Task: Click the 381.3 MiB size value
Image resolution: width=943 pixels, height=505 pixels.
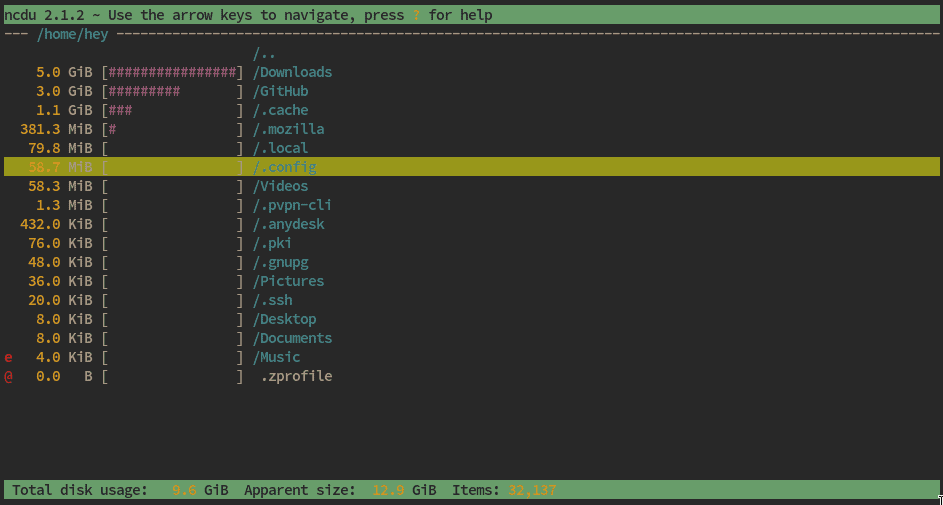Action: tap(57, 130)
